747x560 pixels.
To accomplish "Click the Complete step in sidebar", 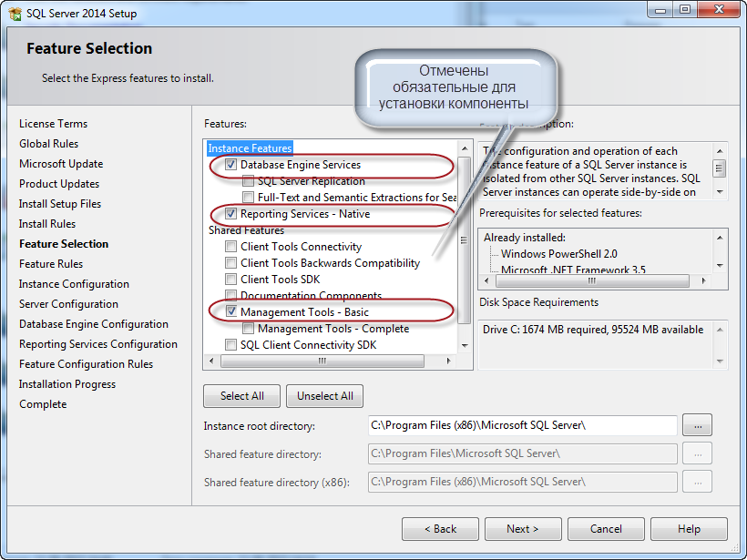I will [x=43, y=403].
